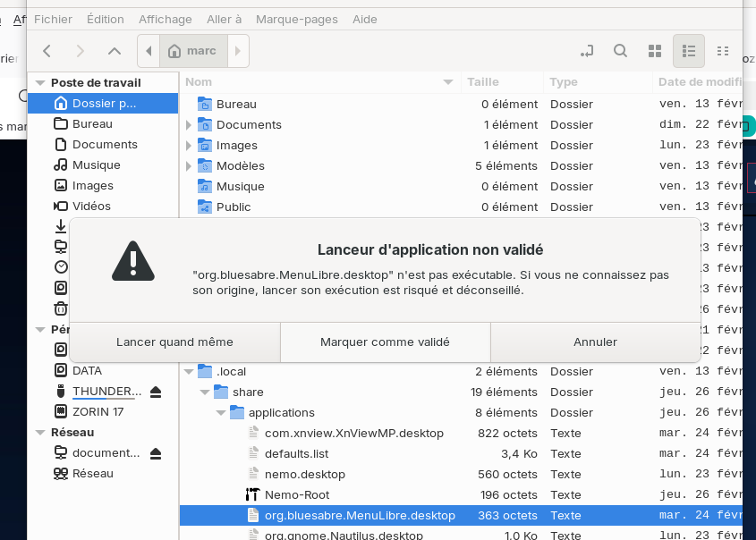
Task: Click the Lancer quand même button
Action: pos(174,342)
